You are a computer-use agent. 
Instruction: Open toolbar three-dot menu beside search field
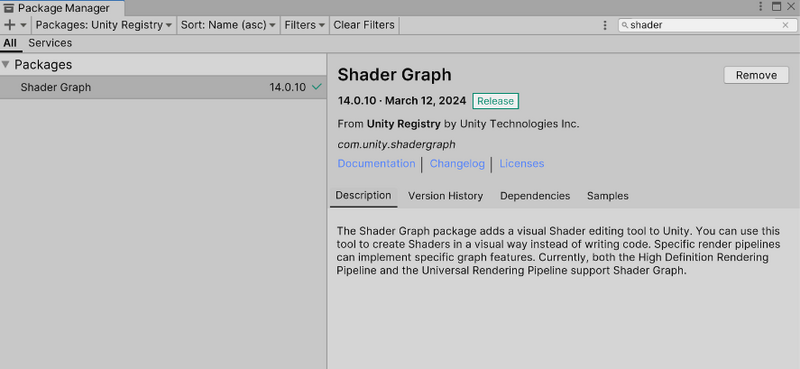605,25
